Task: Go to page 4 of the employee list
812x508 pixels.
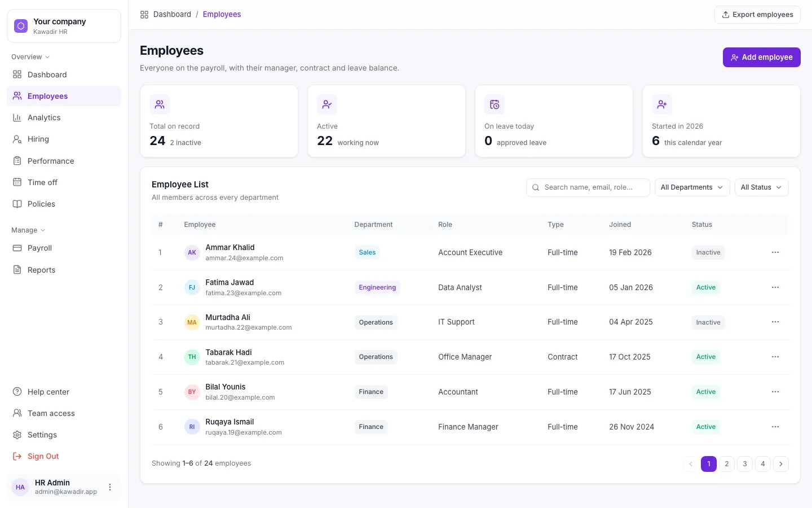Action: 763,464
